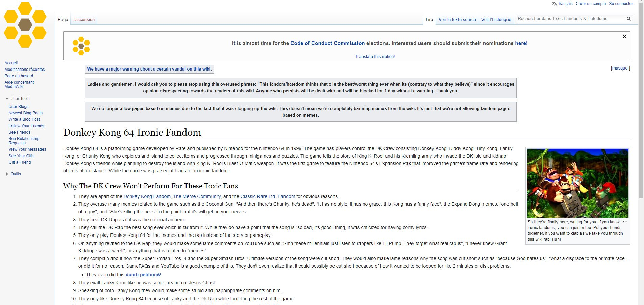Image resolution: width=644 pixels, height=305 pixels.
Task: Click the image caption starting 'So they're finally here'
Action: coord(575,230)
